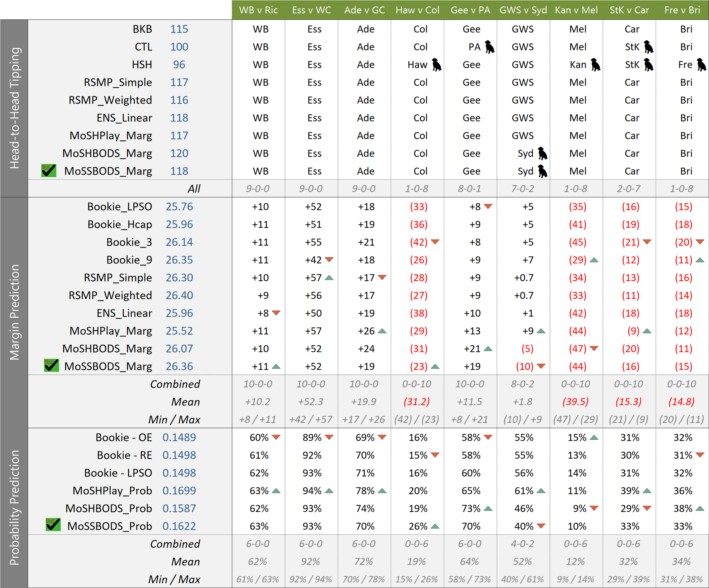The width and height of the screenshot is (709, 588).
Task: Click BKB score 115
Action: (179, 29)
